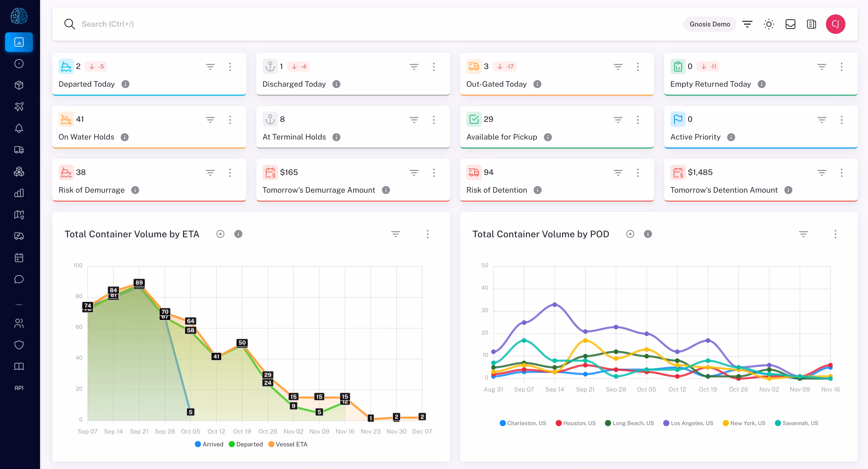
Task: Open the shield icon in sidebar
Action: 19,345
